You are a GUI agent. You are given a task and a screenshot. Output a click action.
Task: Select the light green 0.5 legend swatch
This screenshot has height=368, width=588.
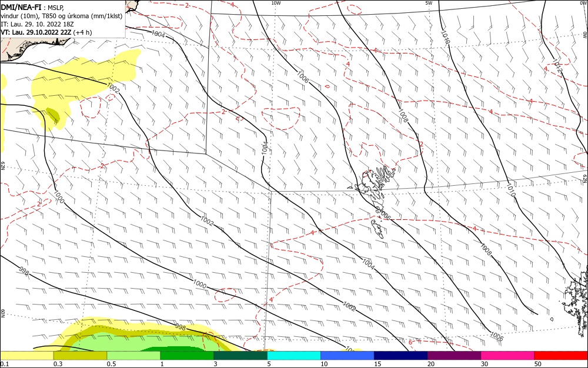tap(133, 356)
